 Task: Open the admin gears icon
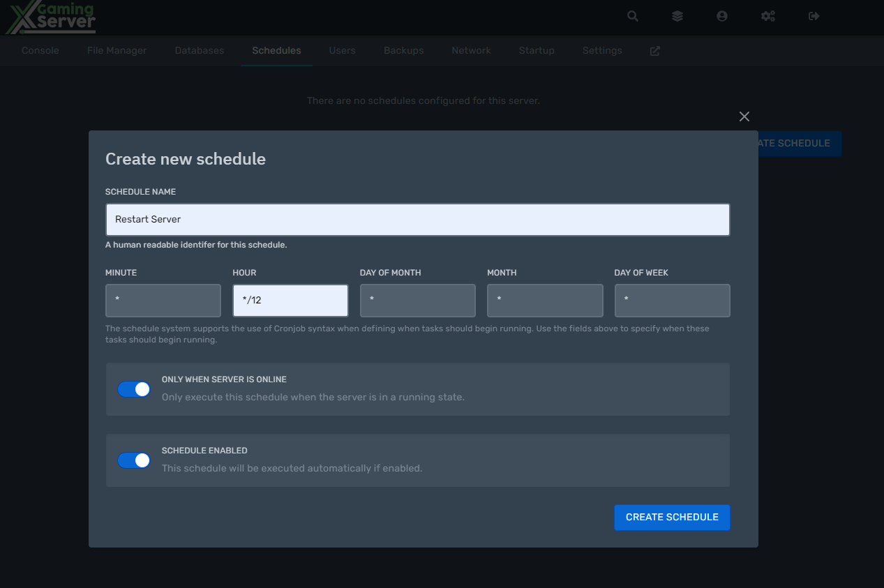(x=768, y=16)
